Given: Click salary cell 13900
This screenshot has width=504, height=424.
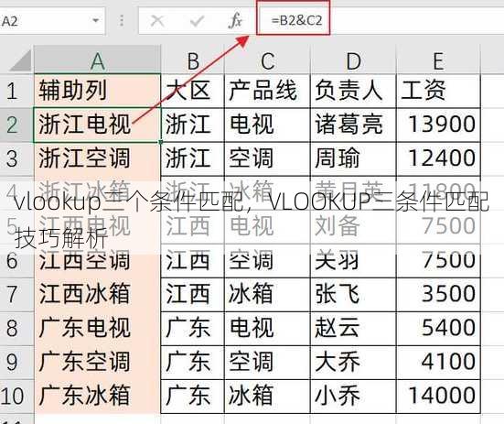Looking at the screenshot, I should coord(438,125).
